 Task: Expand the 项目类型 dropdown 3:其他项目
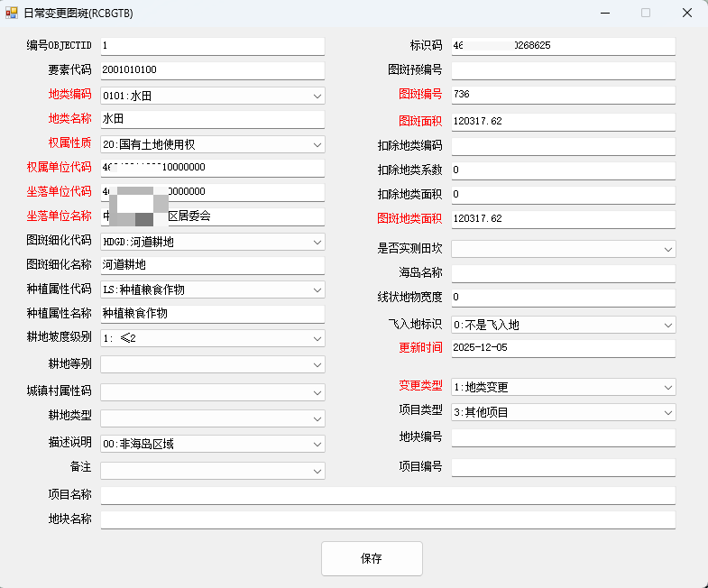(x=564, y=413)
